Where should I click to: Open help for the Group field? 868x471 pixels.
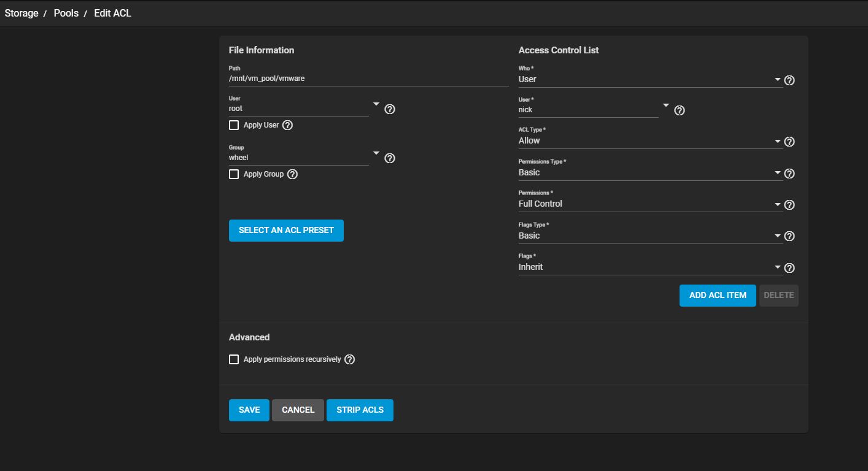pyautogui.click(x=390, y=158)
